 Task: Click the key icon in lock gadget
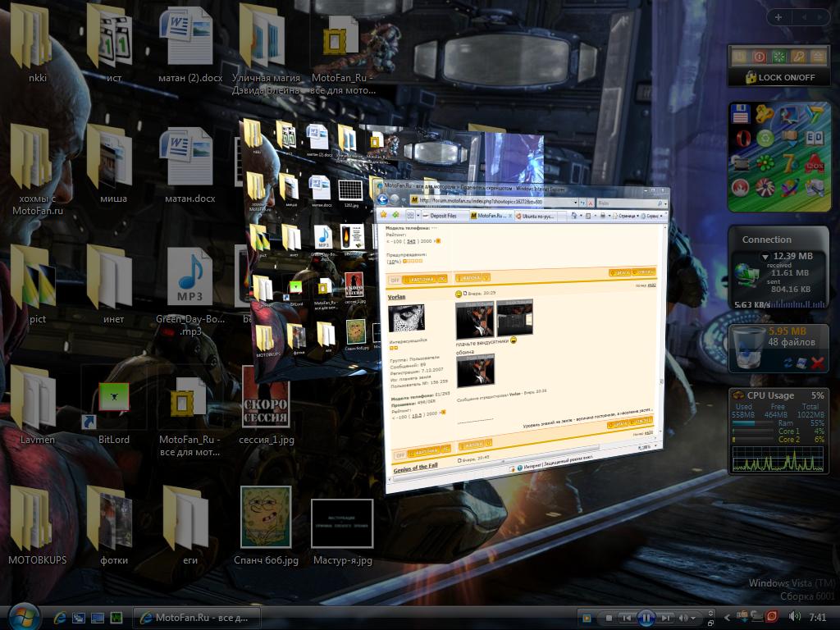[x=798, y=57]
